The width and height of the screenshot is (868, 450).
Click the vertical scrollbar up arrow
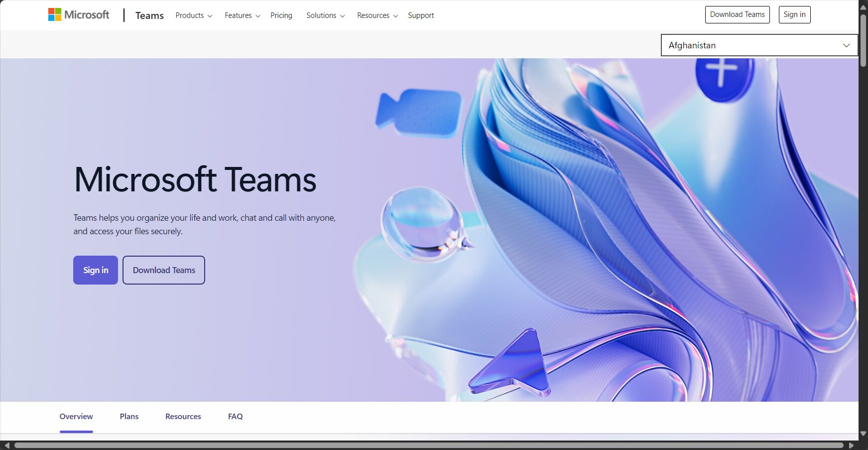864,7
